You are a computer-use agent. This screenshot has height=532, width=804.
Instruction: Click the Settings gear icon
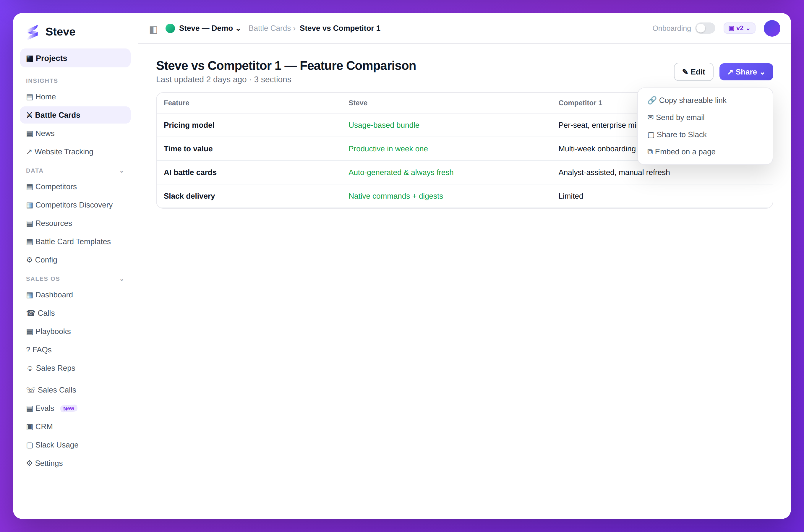30,463
